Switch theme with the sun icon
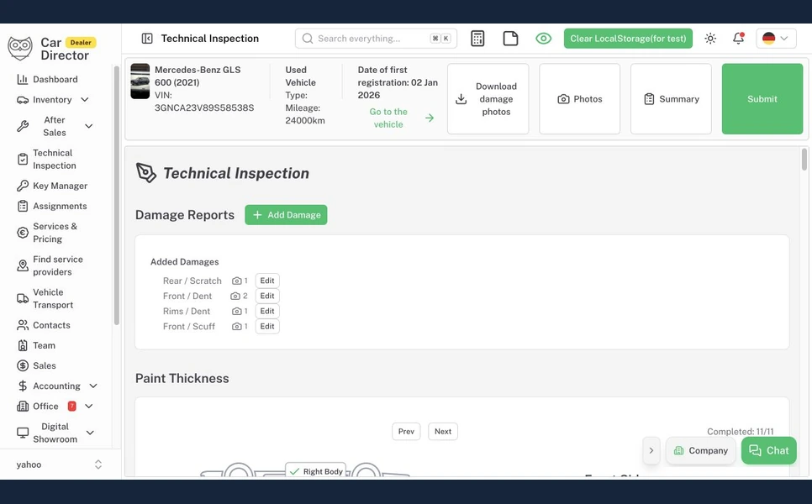The width and height of the screenshot is (812, 504). coord(710,39)
